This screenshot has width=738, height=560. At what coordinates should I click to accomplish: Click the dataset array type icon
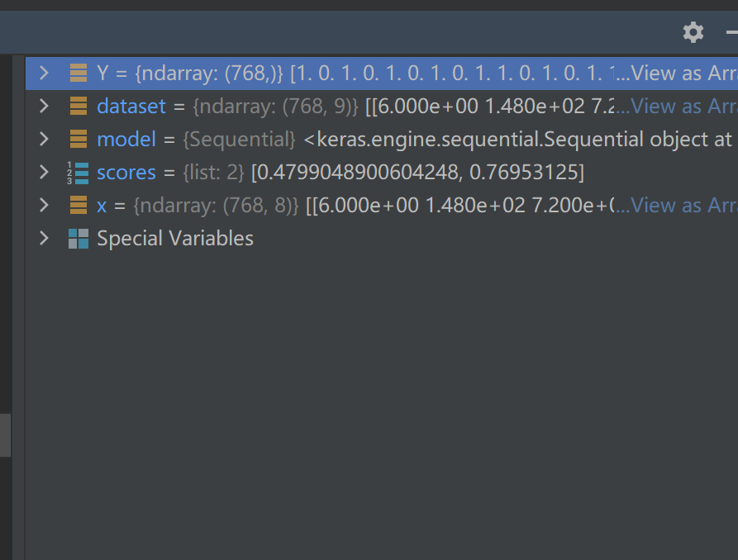pyautogui.click(x=79, y=106)
